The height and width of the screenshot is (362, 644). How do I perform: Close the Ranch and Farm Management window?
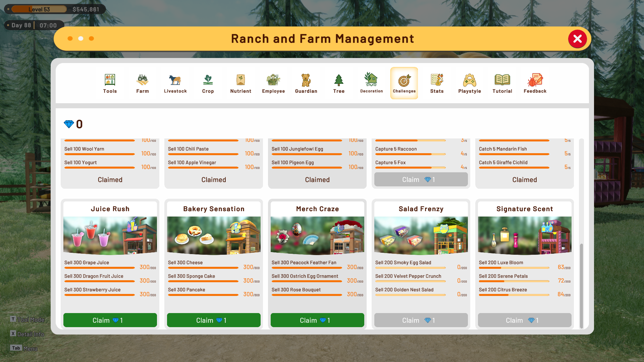coord(577,39)
